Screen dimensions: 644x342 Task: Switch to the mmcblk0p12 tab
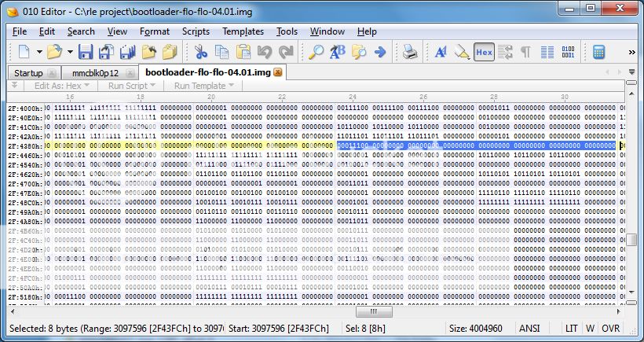pos(95,72)
